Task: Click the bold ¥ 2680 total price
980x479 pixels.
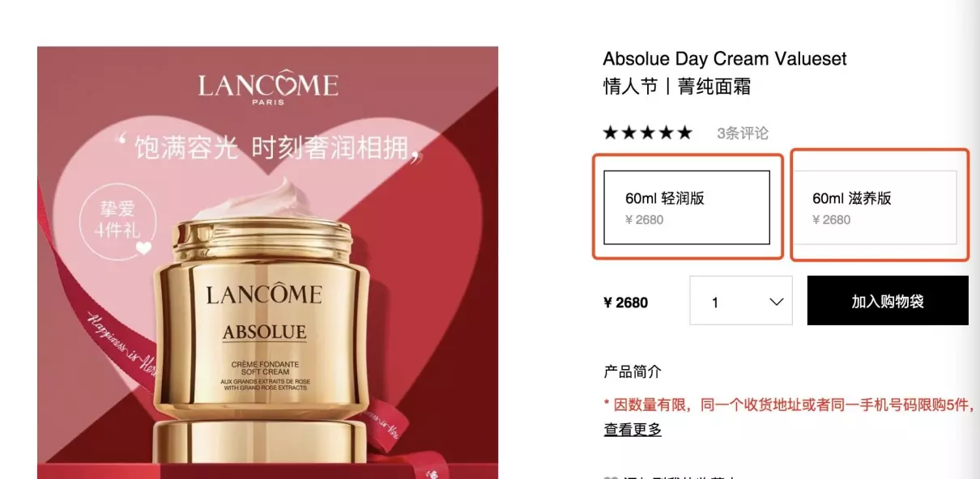Action: coord(626,303)
